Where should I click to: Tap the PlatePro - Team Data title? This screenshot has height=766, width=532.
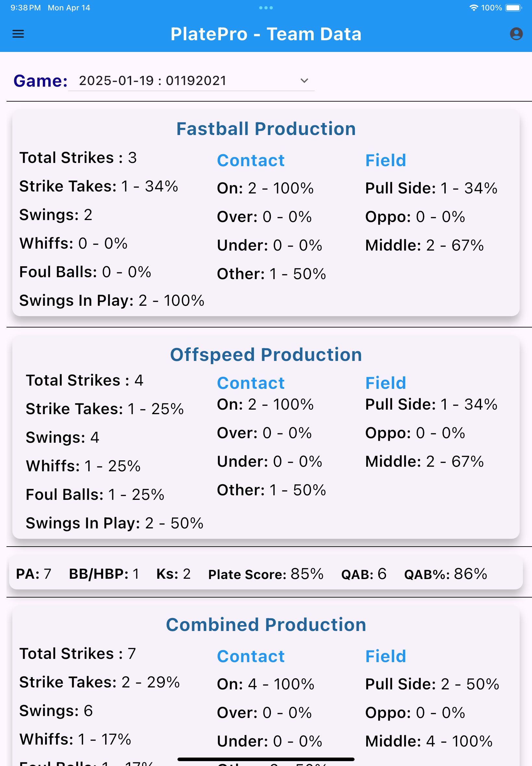pyautogui.click(x=266, y=34)
